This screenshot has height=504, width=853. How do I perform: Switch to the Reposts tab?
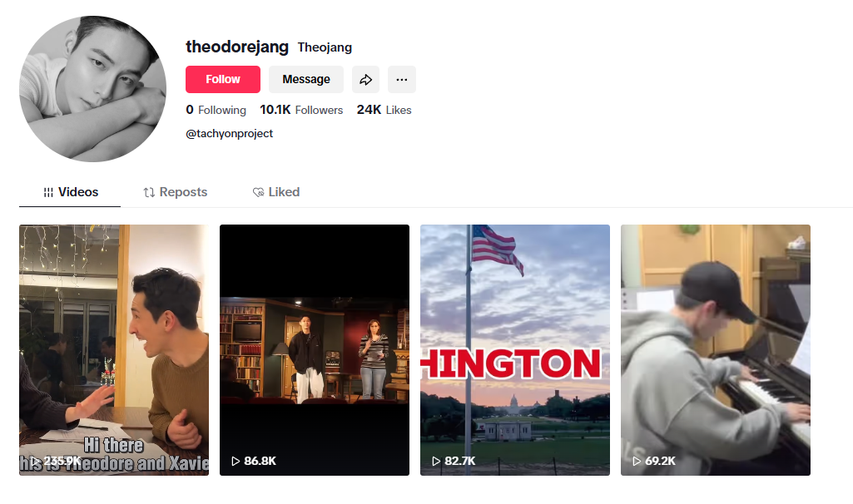tap(175, 192)
